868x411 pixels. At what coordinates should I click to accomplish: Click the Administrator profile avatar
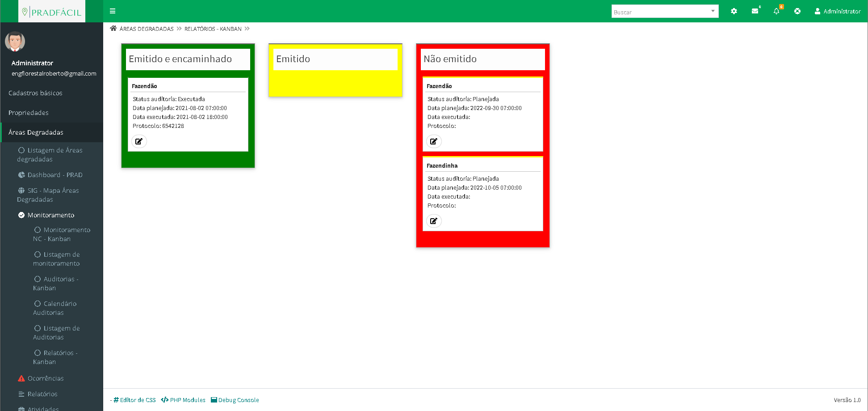click(15, 42)
